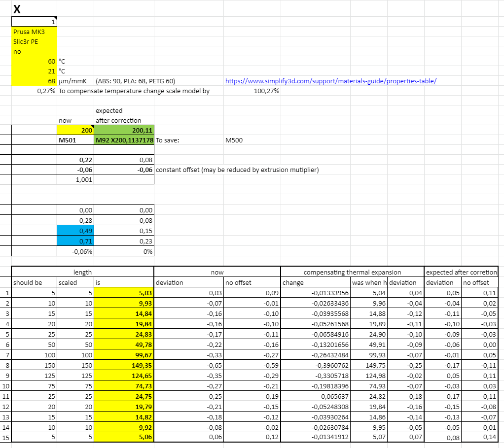Select the 60 °C temperature cell
The width and height of the screenshot is (504, 448).
[35, 61]
